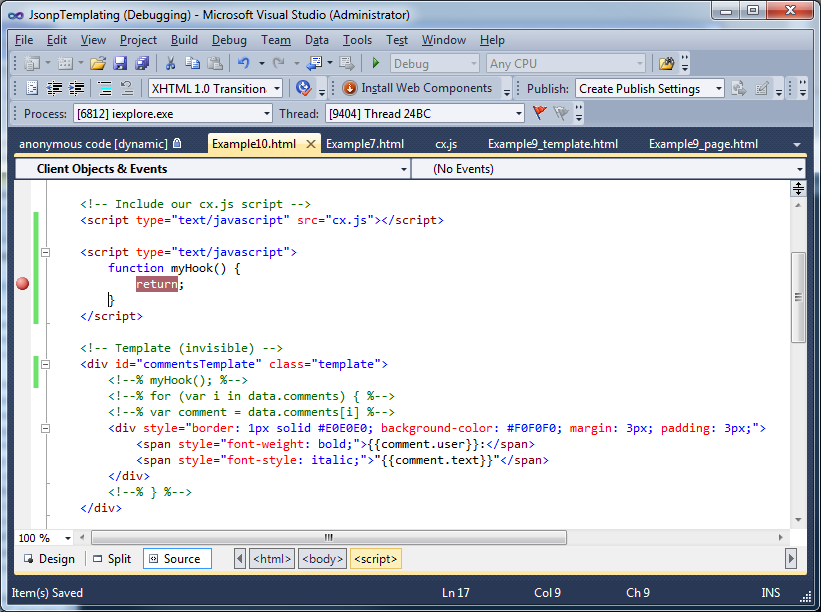Close the Example10.html tab
Viewport: 821px width, 612px height.
click(x=310, y=144)
